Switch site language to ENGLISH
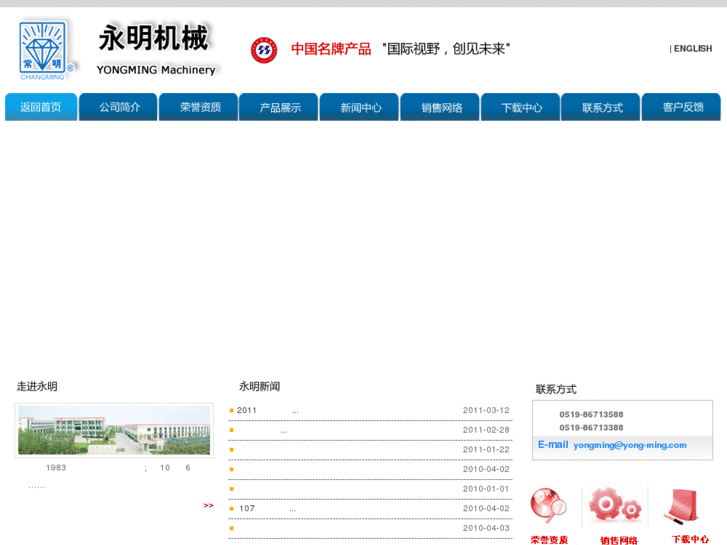 tap(693, 49)
